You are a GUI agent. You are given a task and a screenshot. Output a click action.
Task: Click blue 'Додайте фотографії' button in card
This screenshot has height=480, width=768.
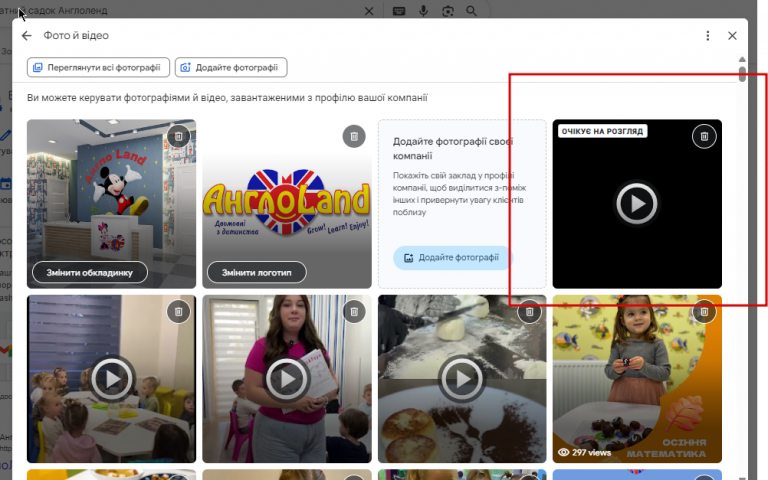453,258
